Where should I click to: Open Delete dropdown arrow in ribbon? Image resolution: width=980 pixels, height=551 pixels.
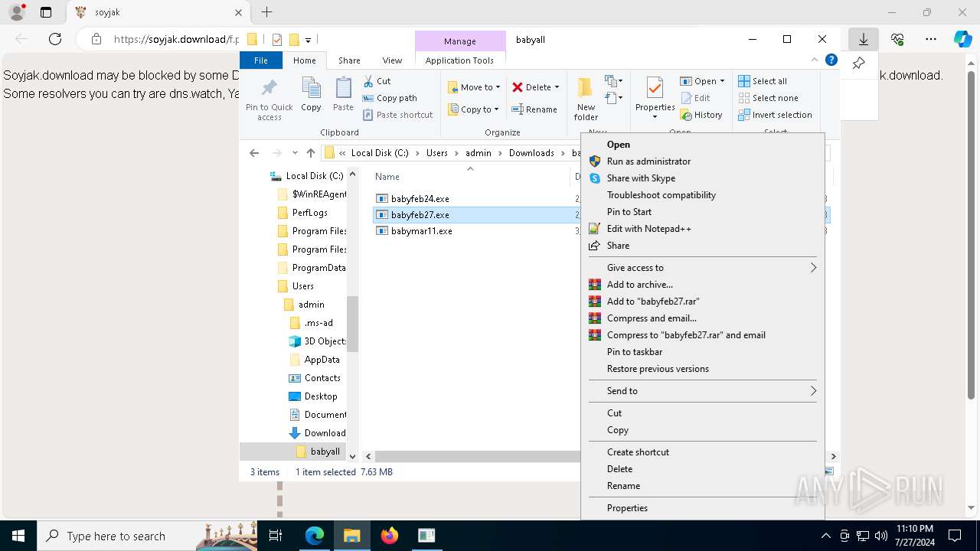(557, 87)
